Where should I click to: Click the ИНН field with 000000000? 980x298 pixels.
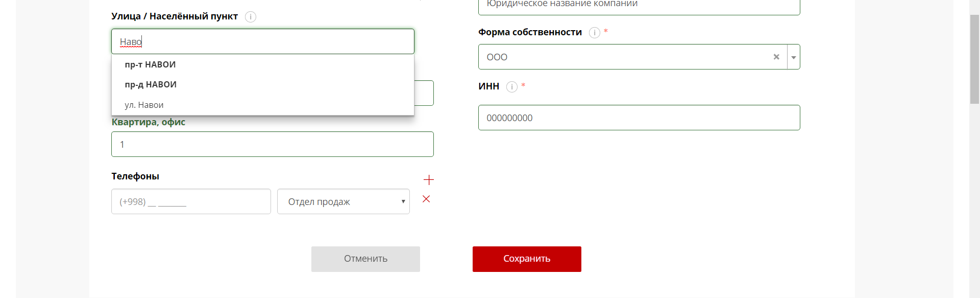click(639, 118)
